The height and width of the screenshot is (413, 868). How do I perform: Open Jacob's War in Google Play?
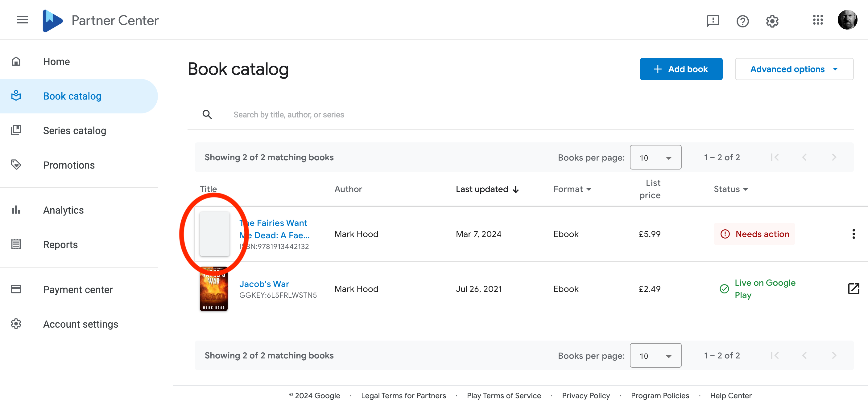point(853,289)
